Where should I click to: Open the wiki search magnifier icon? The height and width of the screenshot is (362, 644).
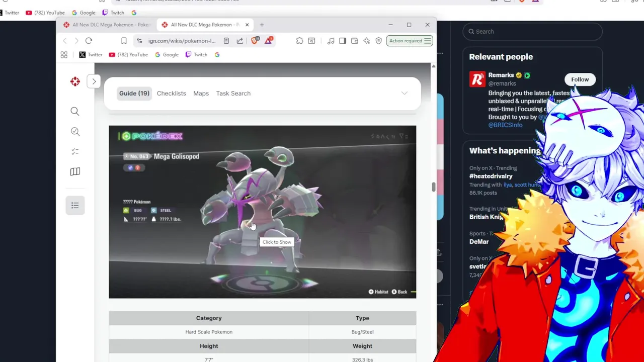coord(75,111)
